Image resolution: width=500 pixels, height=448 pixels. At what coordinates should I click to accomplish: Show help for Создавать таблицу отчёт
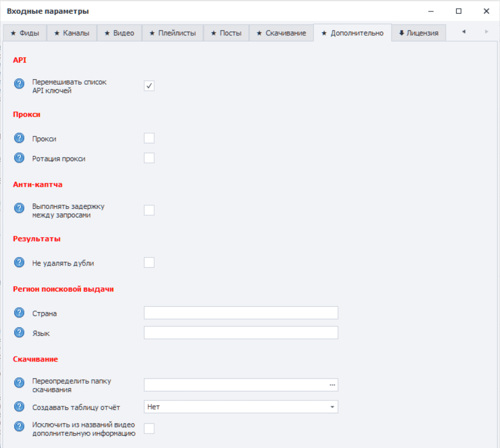coord(19,407)
